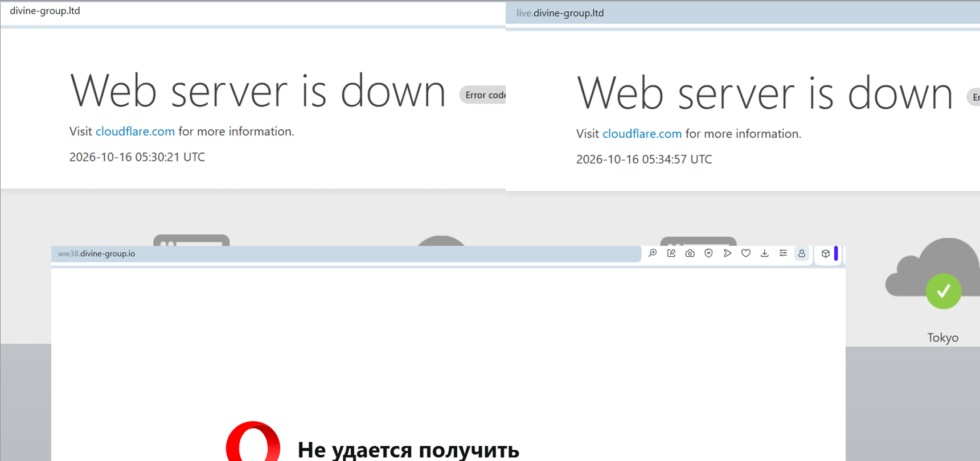Click the divine-group.ltd address text
The image size is (980, 461).
[x=45, y=11]
